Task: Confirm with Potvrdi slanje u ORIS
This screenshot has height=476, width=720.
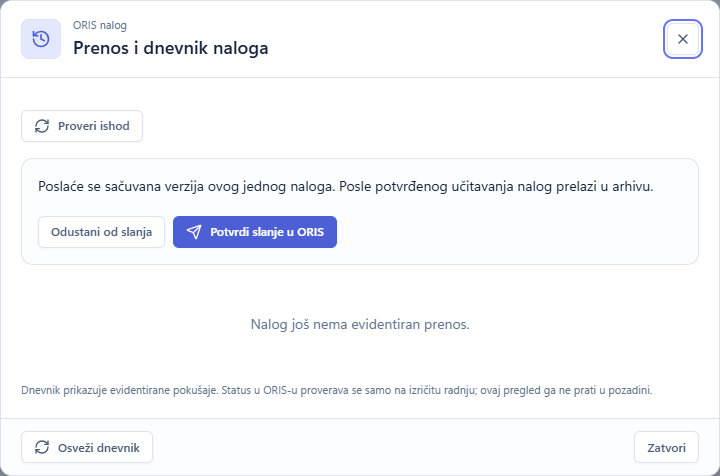Action: click(255, 232)
